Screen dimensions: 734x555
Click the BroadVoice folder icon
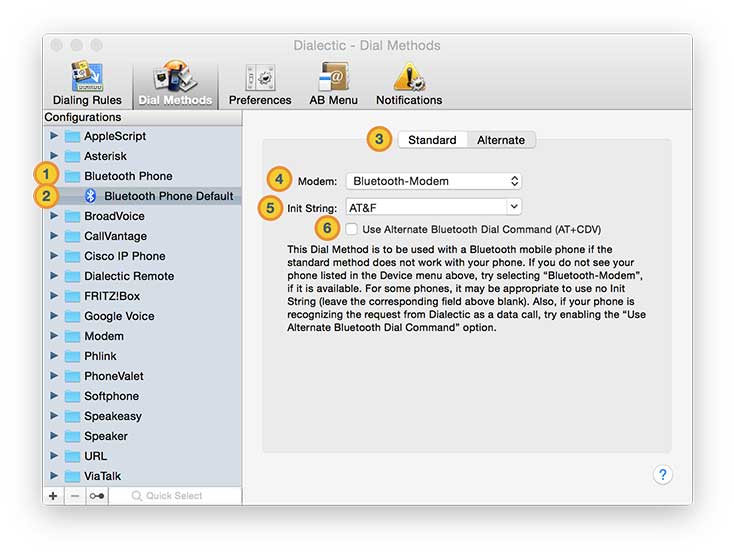coord(72,216)
